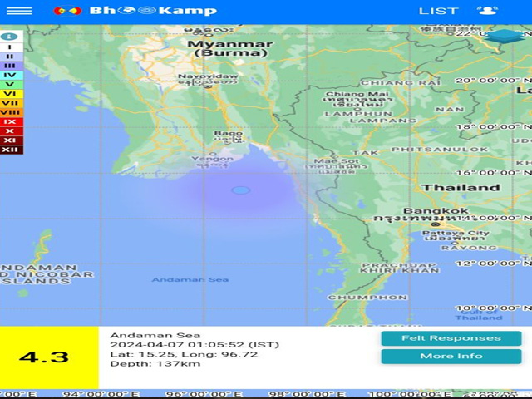The image size is (532, 399).
Task: Open the intensity legend info icon
Action: [9, 37]
